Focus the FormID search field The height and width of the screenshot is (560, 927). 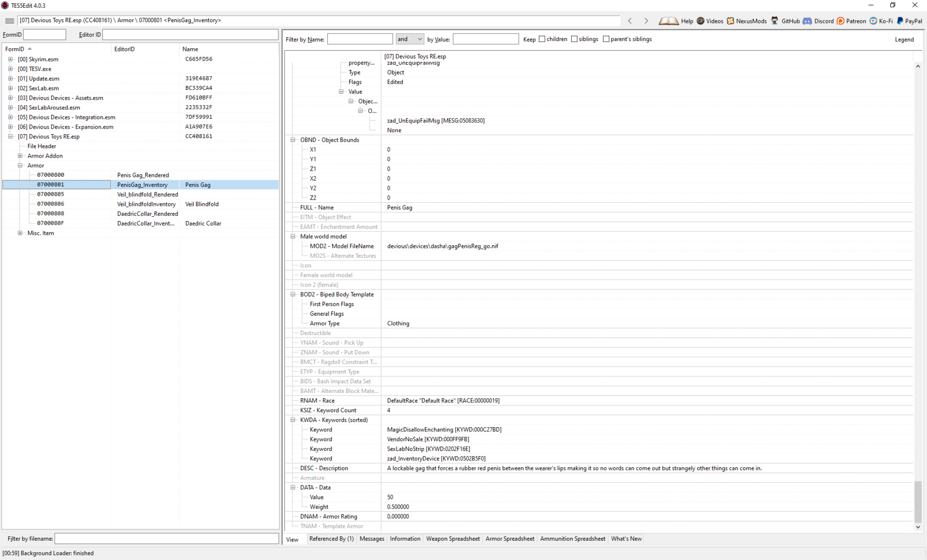tap(45, 35)
